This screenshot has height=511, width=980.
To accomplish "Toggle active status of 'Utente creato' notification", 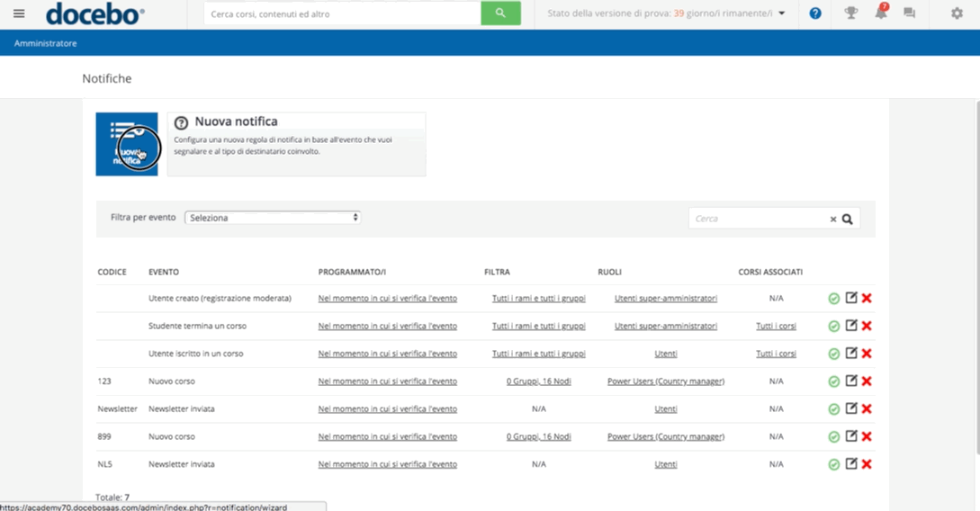I will click(834, 299).
